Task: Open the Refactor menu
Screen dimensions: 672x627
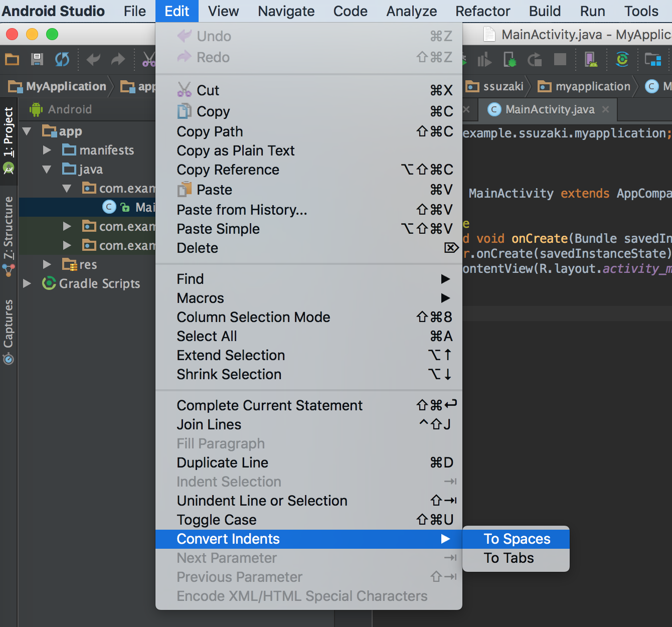Action: [x=483, y=11]
